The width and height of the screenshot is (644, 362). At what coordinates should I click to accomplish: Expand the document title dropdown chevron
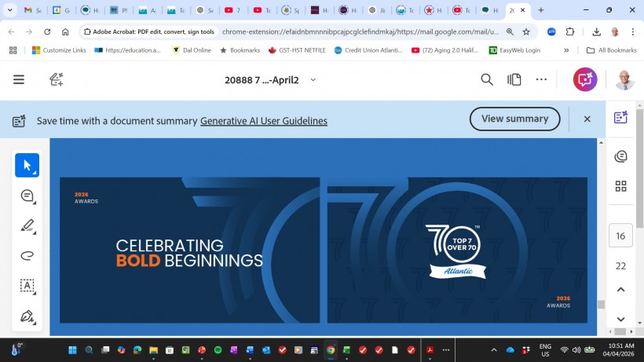[x=313, y=79]
